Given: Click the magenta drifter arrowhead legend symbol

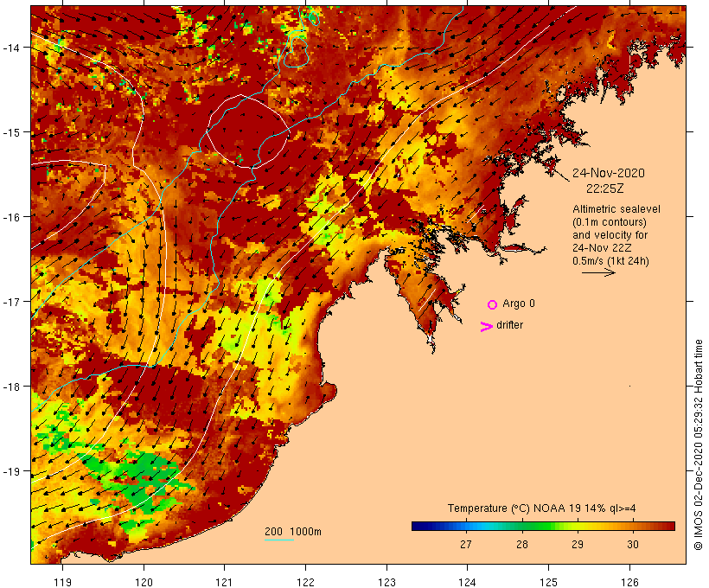Looking at the screenshot, I should tap(486, 327).
